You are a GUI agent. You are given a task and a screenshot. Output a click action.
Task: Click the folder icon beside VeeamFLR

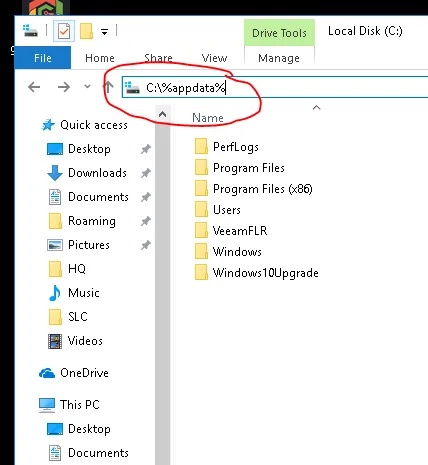[201, 230]
